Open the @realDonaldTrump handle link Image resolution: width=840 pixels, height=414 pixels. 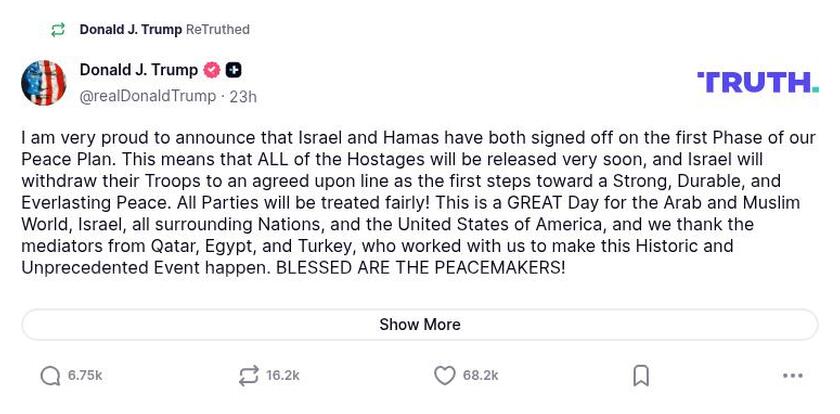148,96
